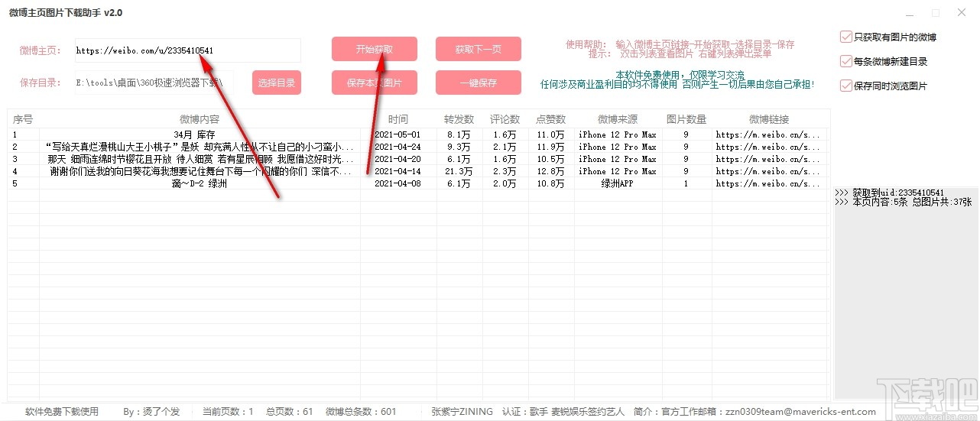980x421 pixels.
Task: Click like count 12.8万
Action: [x=551, y=171]
